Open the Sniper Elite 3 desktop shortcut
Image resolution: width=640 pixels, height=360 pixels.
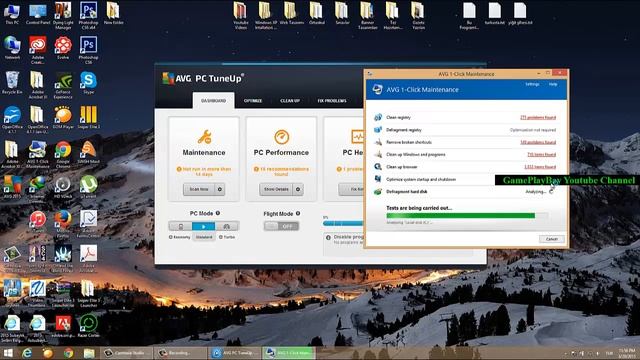point(89,118)
